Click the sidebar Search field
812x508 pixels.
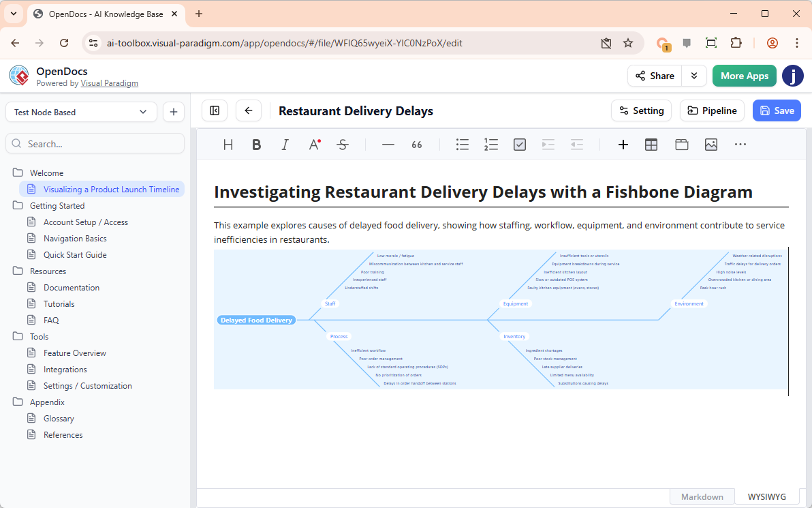click(x=95, y=144)
